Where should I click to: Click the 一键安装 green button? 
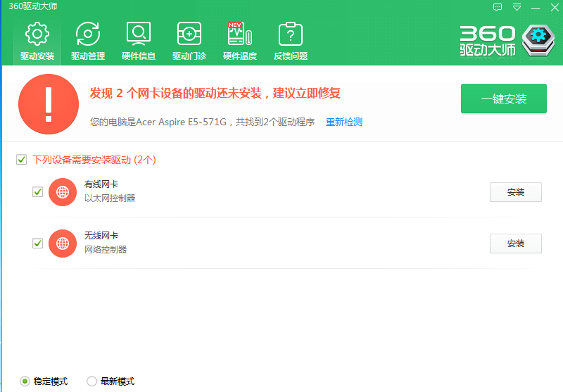[x=503, y=99]
